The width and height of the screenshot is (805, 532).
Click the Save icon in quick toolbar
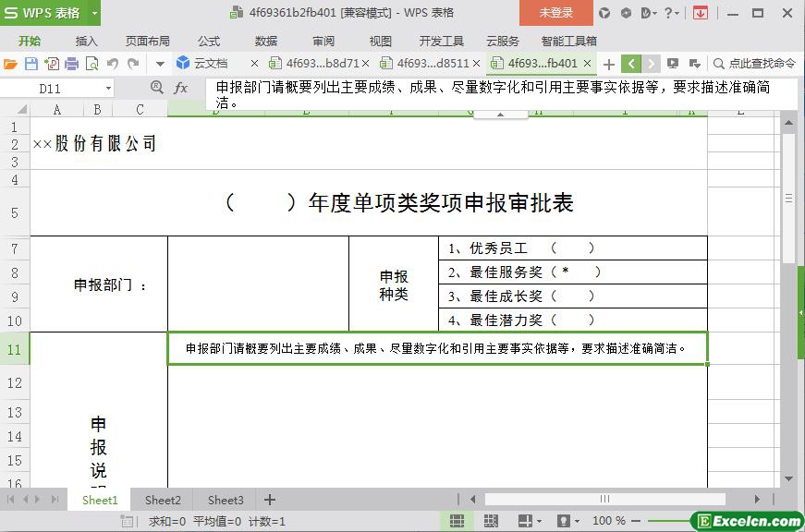[x=31, y=64]
